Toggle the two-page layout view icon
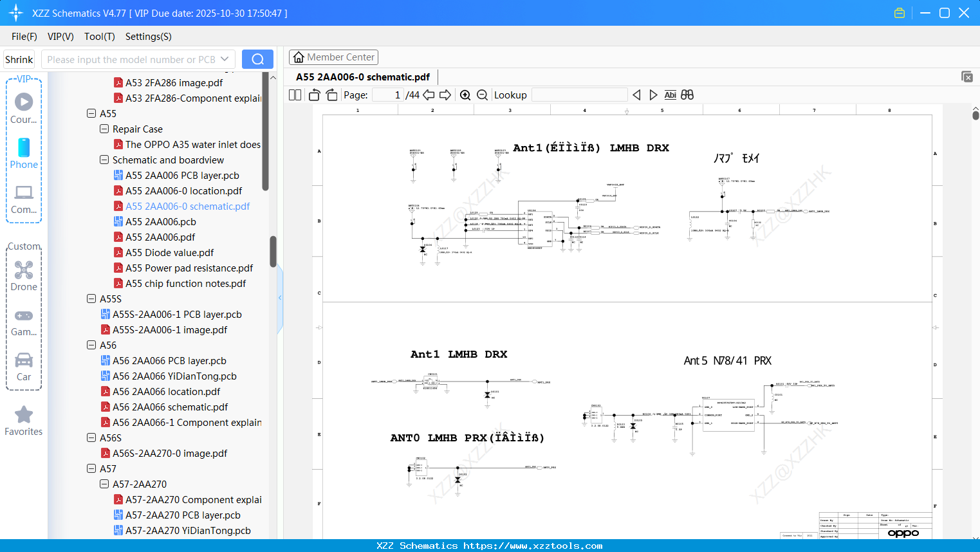This screenshot has width=980, height=552. click(295, 95)
